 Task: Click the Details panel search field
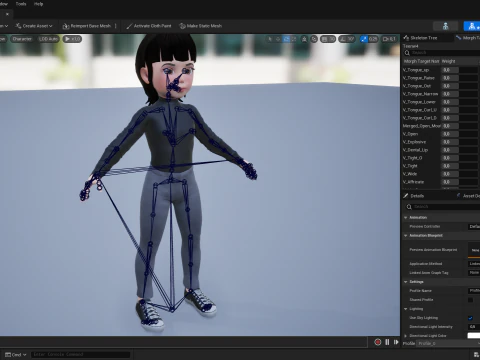(443, 207)
